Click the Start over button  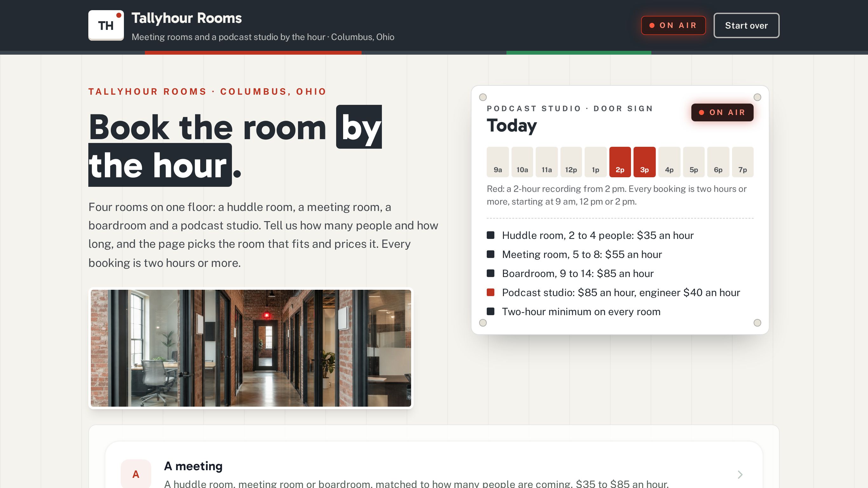pos(746,25)
